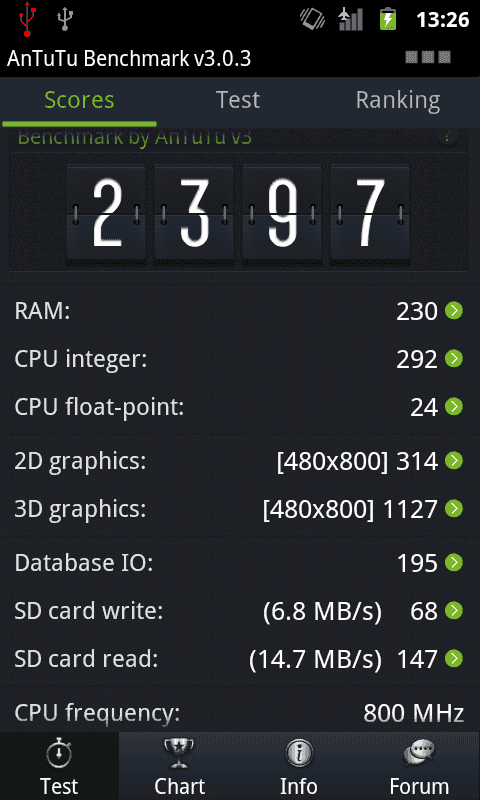Expand the CPU float-point score arrow
Image resolution: width=480 pixels, height=800 pixels.
coord(453,407)
